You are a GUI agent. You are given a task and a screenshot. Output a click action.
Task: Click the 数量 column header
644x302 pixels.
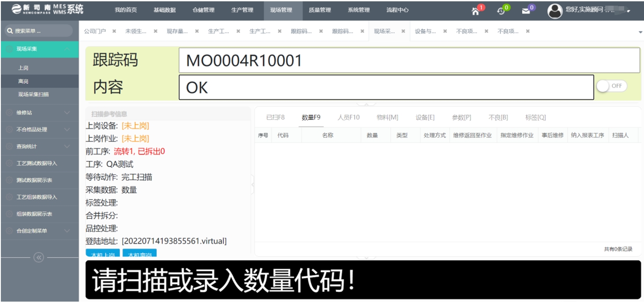pyautogui.click(x=372, y=135)
